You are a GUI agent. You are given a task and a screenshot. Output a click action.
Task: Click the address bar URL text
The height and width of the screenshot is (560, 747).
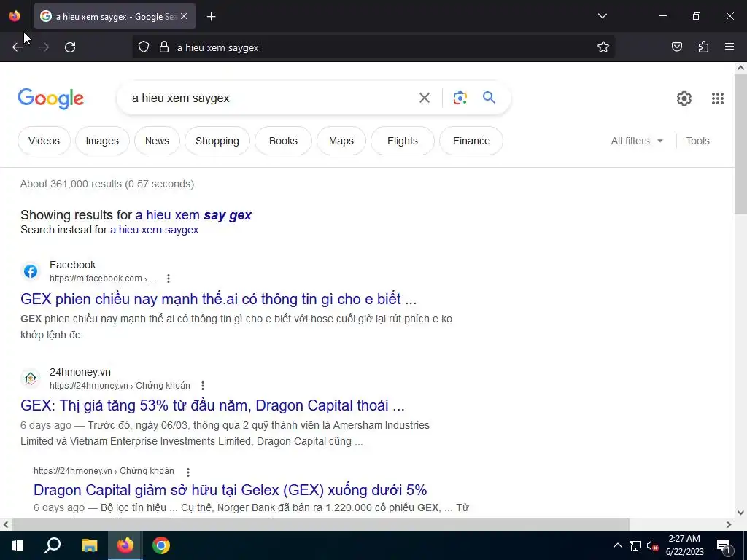[217, 47]
